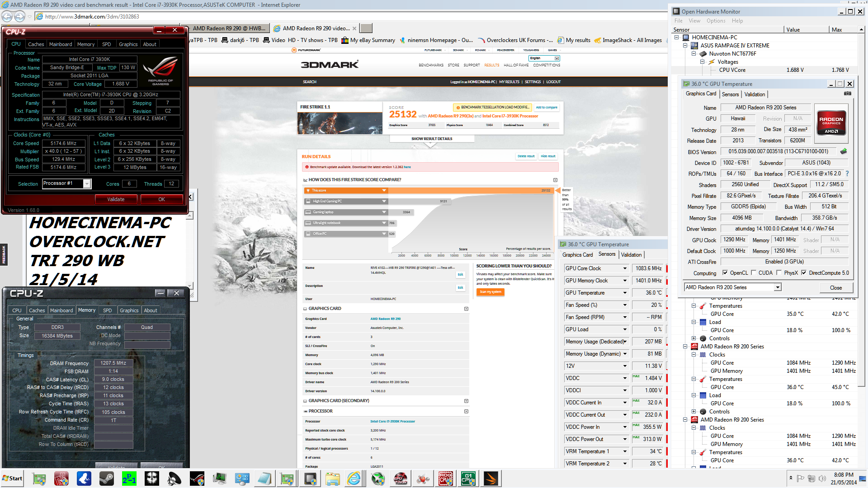Open the Notepad taskbar icon
This screenshot has height=488, width=868.
pos(264,479)
